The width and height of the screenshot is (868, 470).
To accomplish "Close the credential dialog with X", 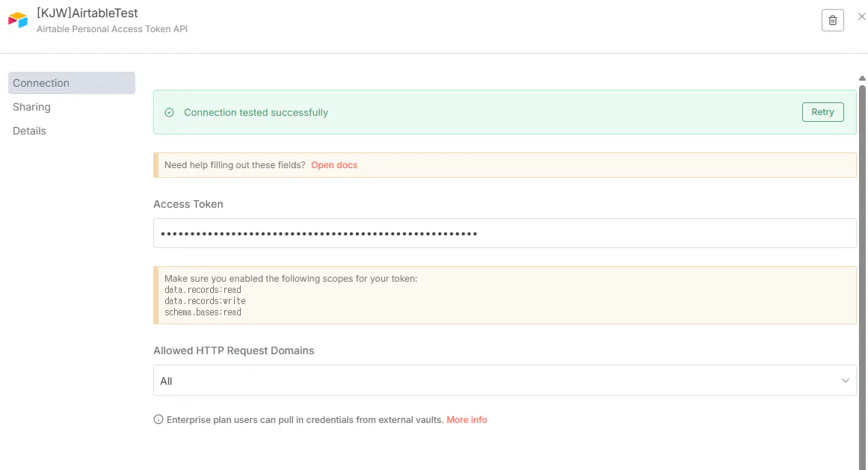I will click(x=861, y=16).
